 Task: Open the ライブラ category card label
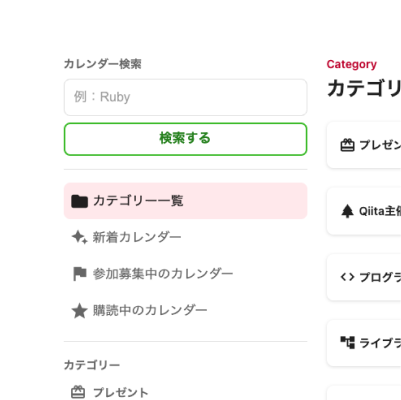click(x=380, y=343)
